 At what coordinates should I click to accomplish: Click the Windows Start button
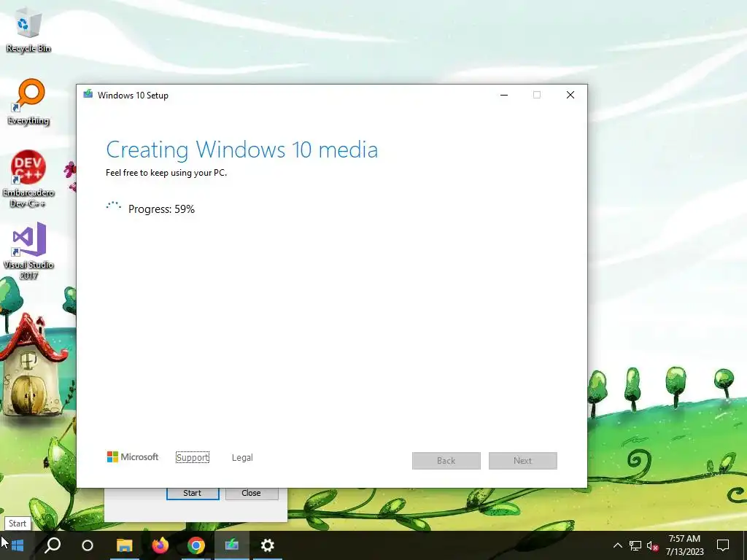18,545
